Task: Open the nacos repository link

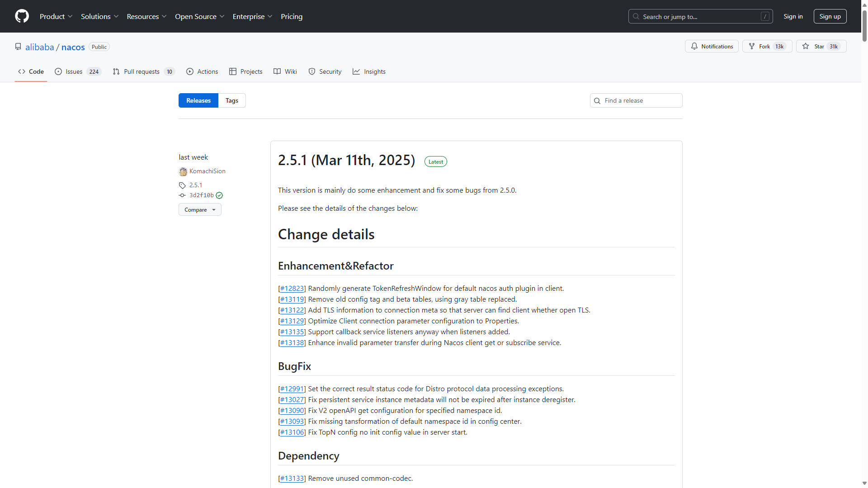Action: [x=73, y=47]
